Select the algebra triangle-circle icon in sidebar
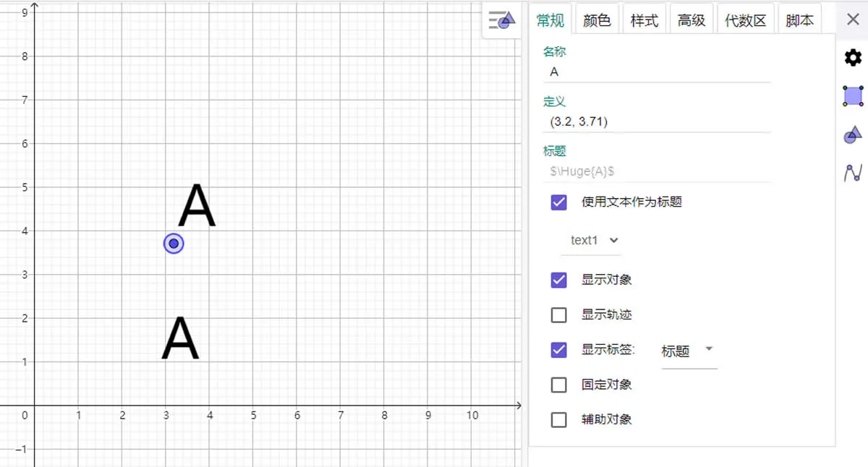 tap(854, 134)
